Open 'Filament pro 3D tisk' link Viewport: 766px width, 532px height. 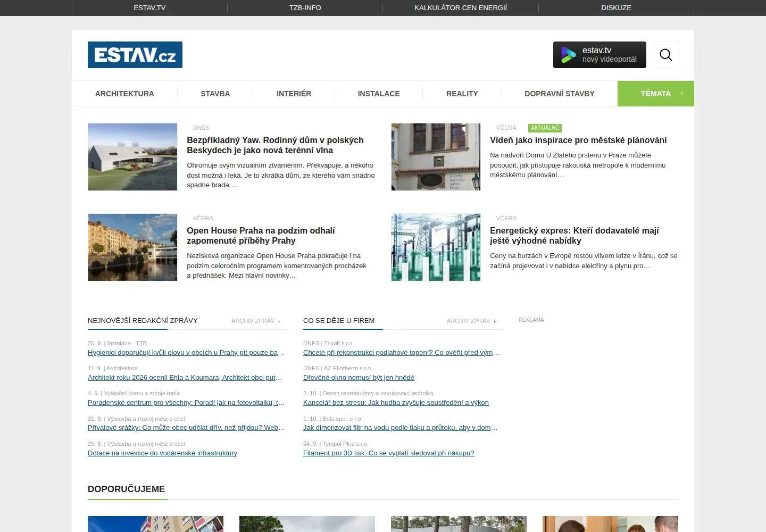point(388,453)
